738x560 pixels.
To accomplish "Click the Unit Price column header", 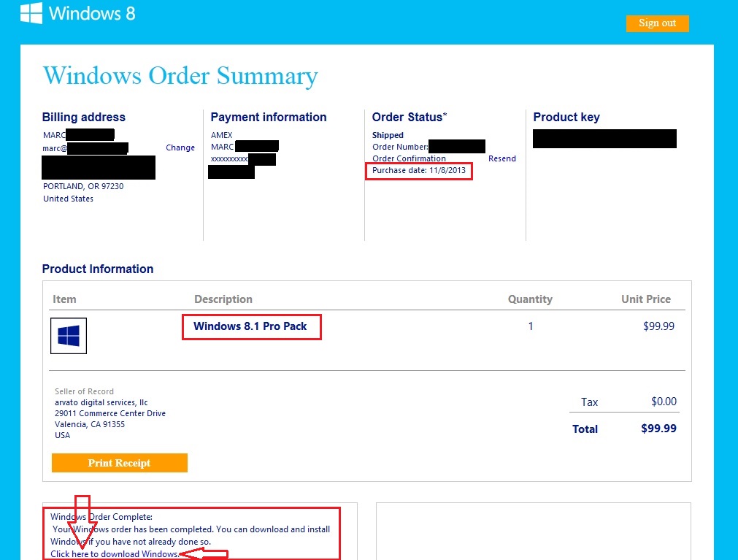I will [x=646, y=299].
